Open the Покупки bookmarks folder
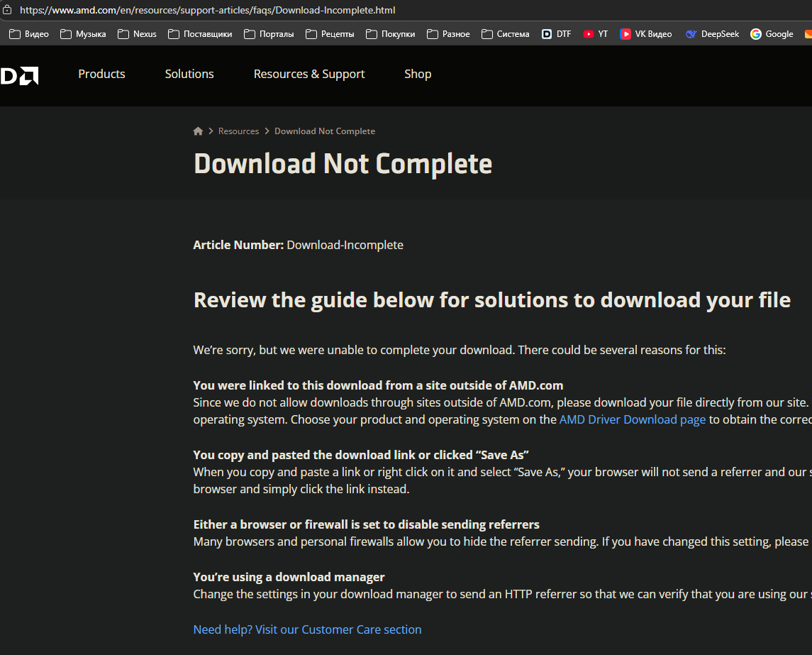Image resolution: width=812 pixels, height=655 pixels. point(391,34)
